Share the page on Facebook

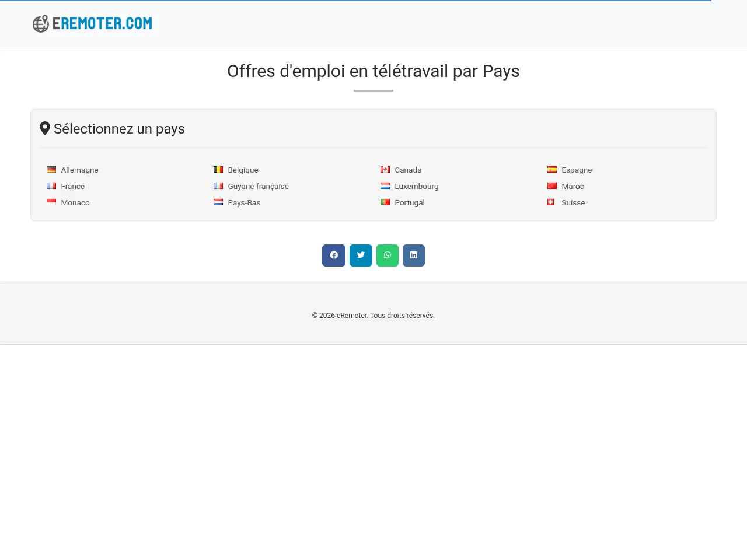(334, 256)
